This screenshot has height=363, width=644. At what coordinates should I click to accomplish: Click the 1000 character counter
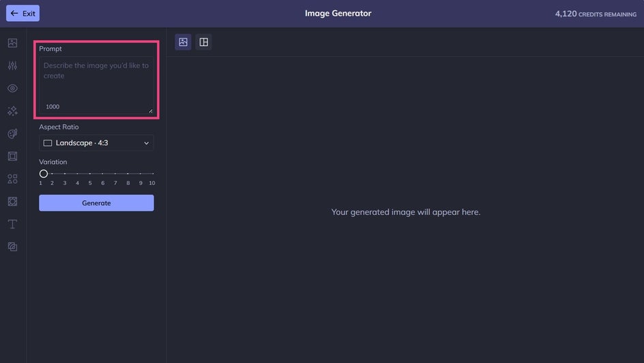(53, 106)
